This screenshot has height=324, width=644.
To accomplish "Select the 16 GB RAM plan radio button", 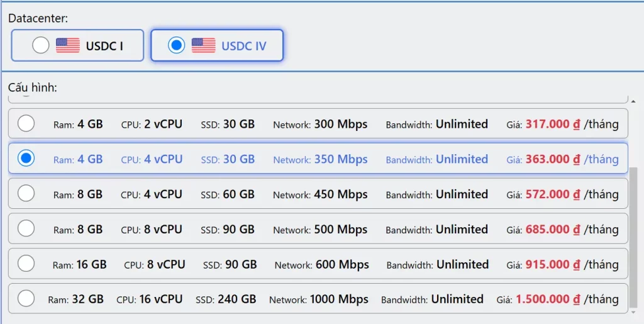I will [x=26, y=264].
